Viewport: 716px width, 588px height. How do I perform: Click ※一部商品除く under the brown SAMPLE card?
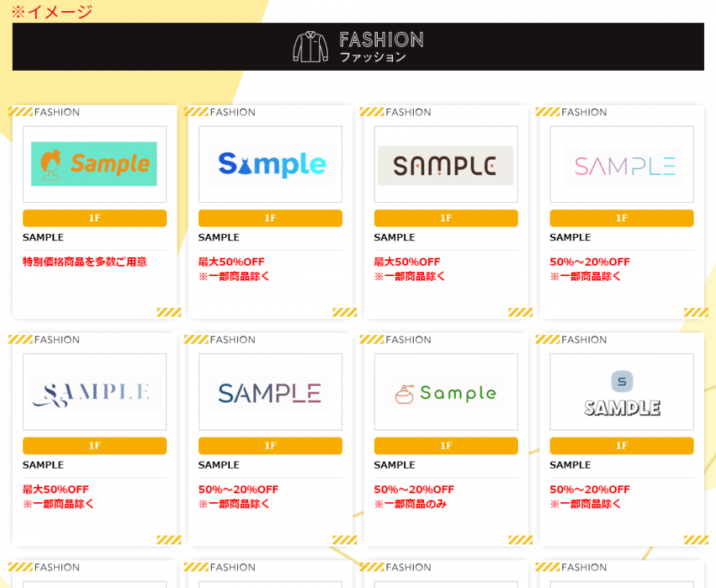[410, 277]
